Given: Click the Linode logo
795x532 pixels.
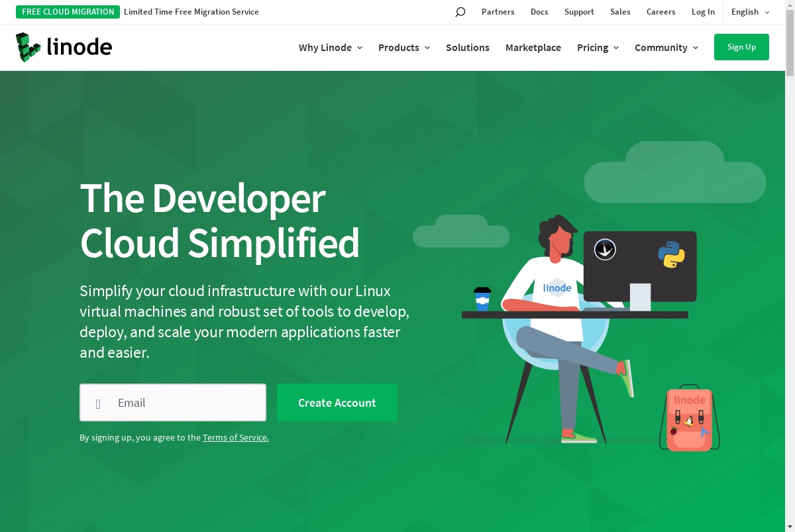Looking at the screenshot, I should [64, 47].
